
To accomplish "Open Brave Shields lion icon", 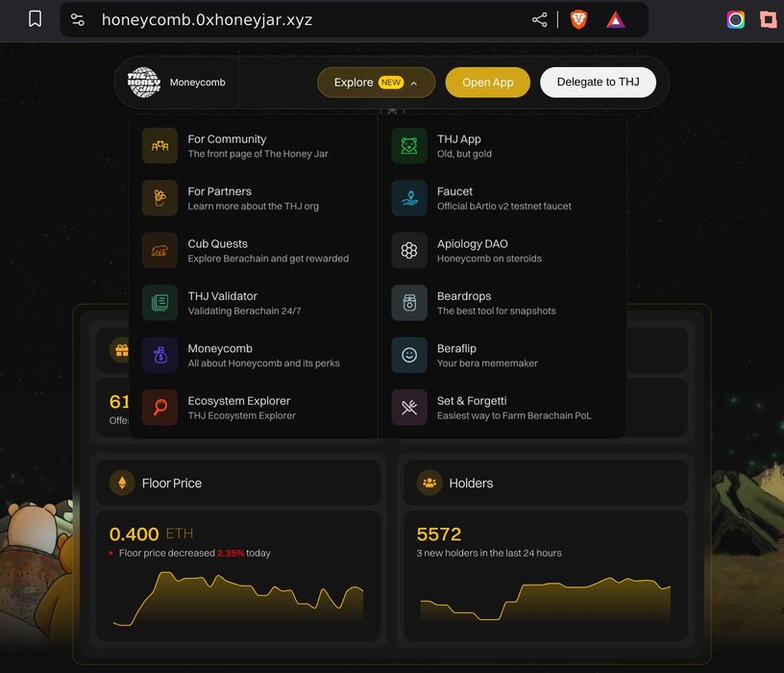I will [578, 19].
